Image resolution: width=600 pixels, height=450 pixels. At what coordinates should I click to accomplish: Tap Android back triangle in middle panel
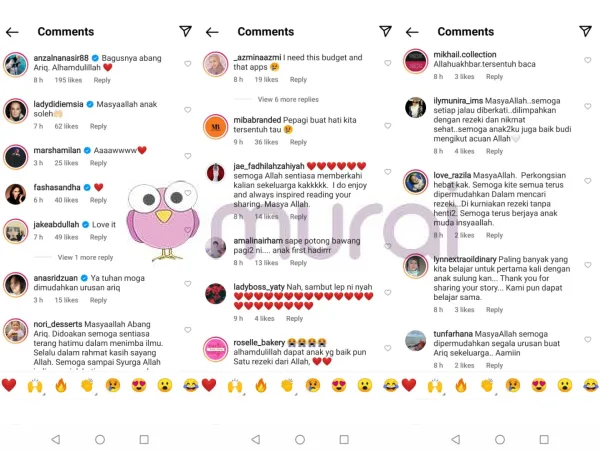(x=256, y=439)
